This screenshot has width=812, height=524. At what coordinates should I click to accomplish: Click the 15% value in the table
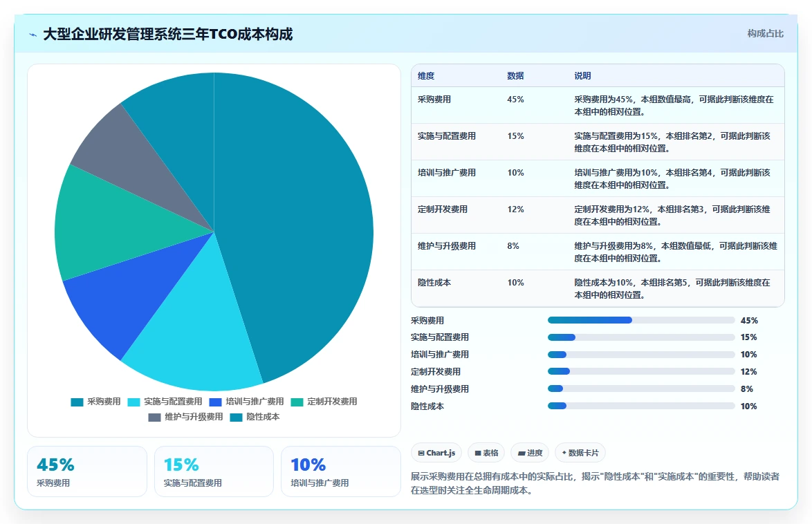coord(515,136)
